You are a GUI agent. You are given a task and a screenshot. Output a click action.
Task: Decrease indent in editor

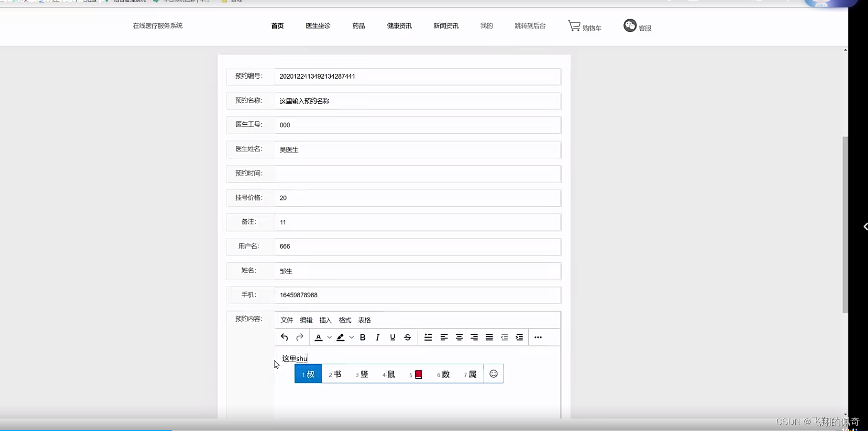coord(504,337)
